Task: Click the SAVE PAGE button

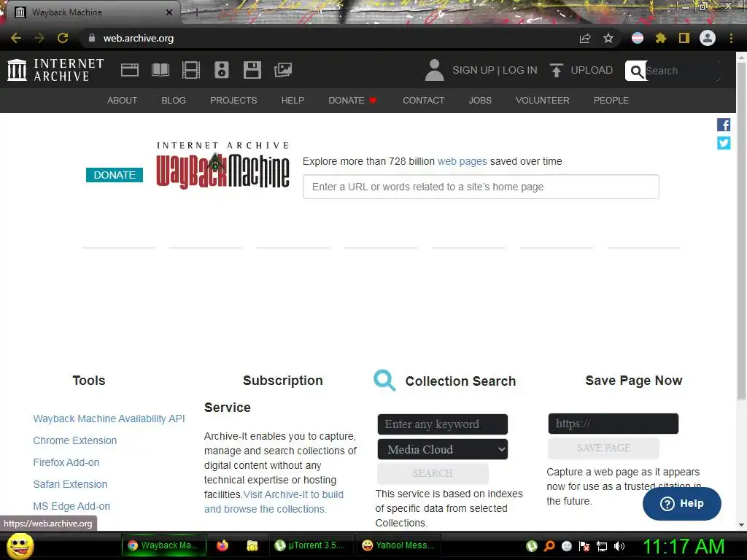Action: click(x=603, y=448)
